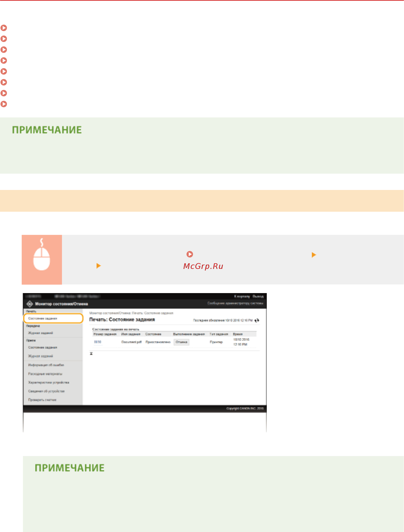The image size is (404, 532).
Task: Open Журнал заданий under the Передача section
Action: pyautogui.click(x=40, y=333)
